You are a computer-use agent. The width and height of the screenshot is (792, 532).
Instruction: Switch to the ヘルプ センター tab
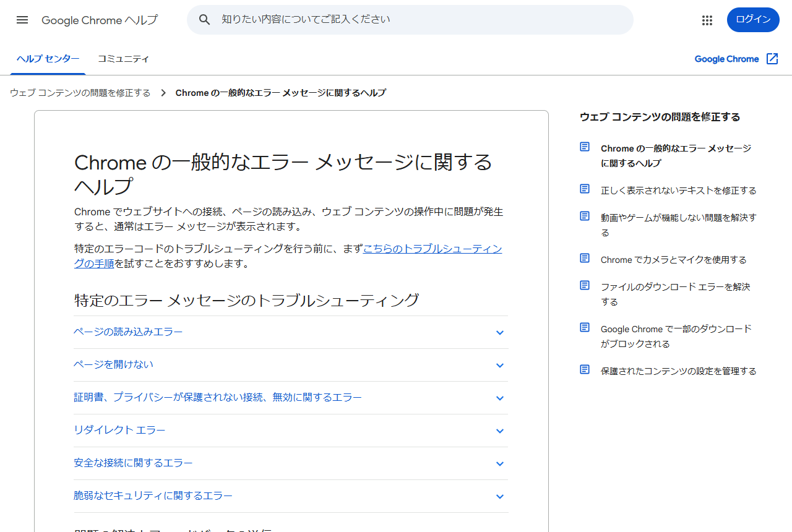tap(48, 59)
